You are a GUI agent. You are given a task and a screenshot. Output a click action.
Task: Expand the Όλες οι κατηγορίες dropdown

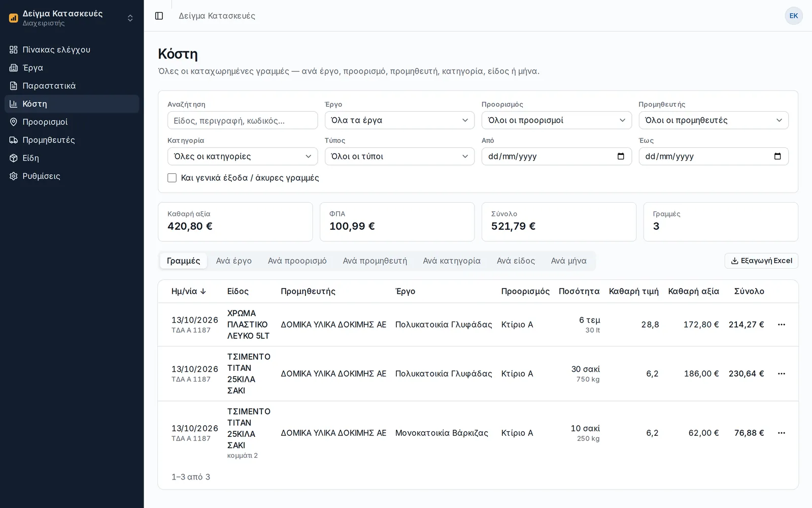point(243,156)
